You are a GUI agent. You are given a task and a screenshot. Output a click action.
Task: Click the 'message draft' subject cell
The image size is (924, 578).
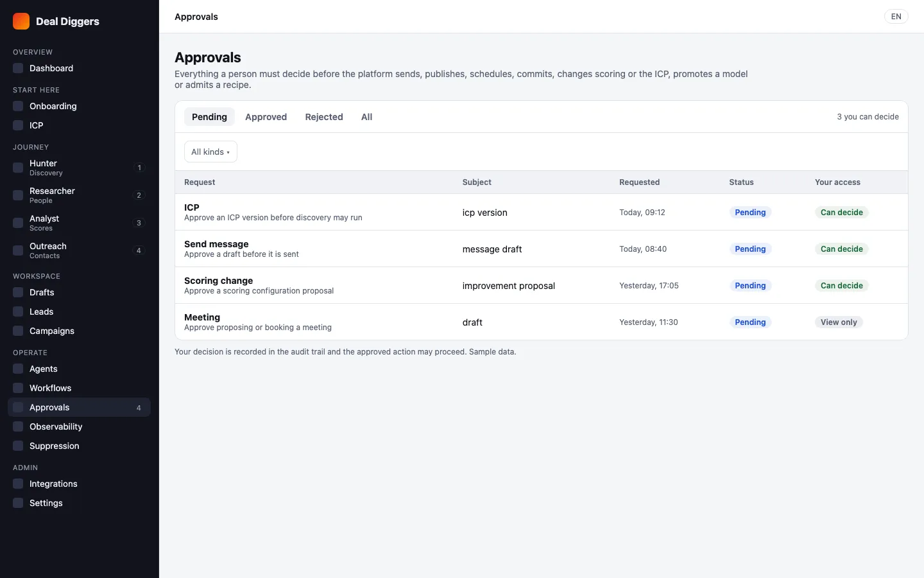[x=492, y=249]
